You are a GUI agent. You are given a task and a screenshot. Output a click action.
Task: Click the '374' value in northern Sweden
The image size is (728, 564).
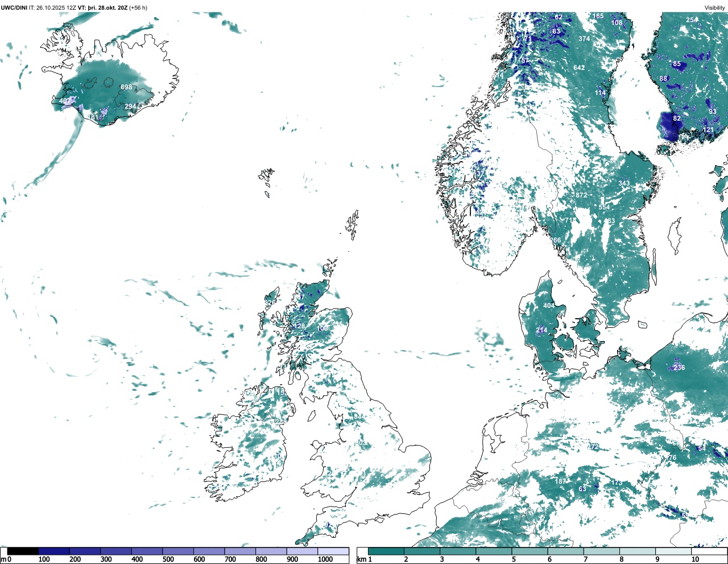click(x=584, y=39)
